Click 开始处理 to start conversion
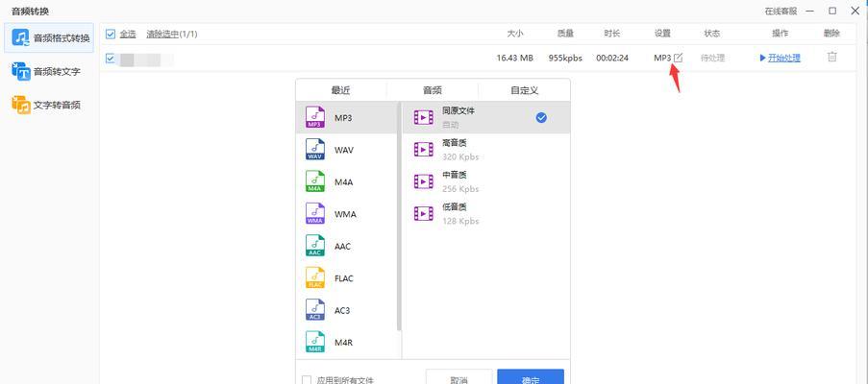Image resolution: width=868 pixels, height=384 pixels. pos(780,58)
